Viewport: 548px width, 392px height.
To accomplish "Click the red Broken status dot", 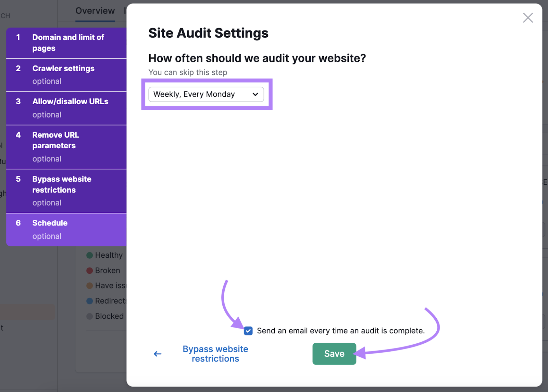I will tap(90, 270).
